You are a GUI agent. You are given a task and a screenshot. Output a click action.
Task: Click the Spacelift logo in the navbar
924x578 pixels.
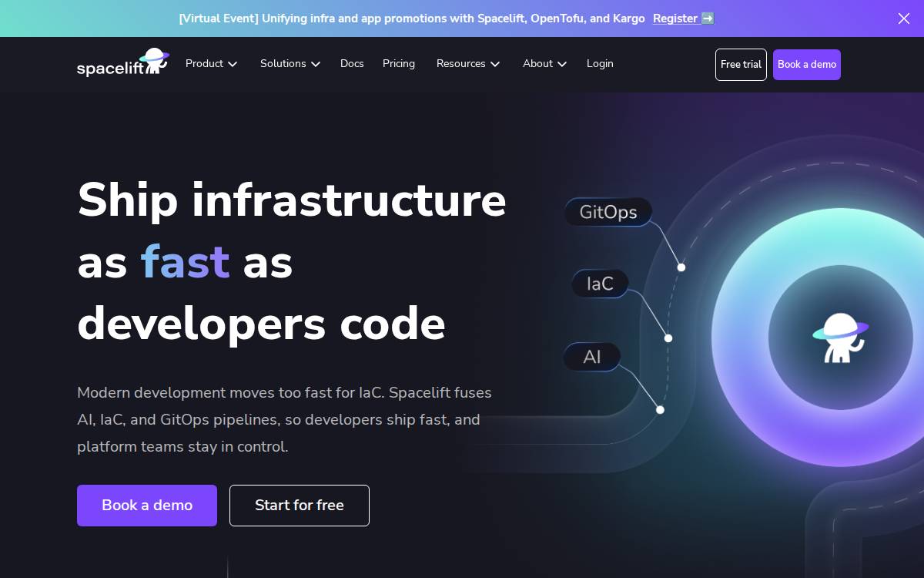coord(122,63)
